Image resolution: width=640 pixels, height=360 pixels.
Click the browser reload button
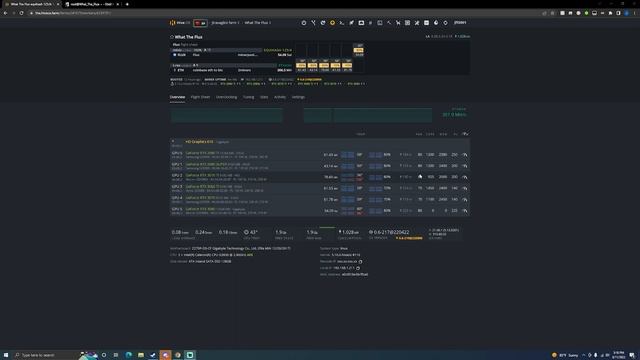21,13
